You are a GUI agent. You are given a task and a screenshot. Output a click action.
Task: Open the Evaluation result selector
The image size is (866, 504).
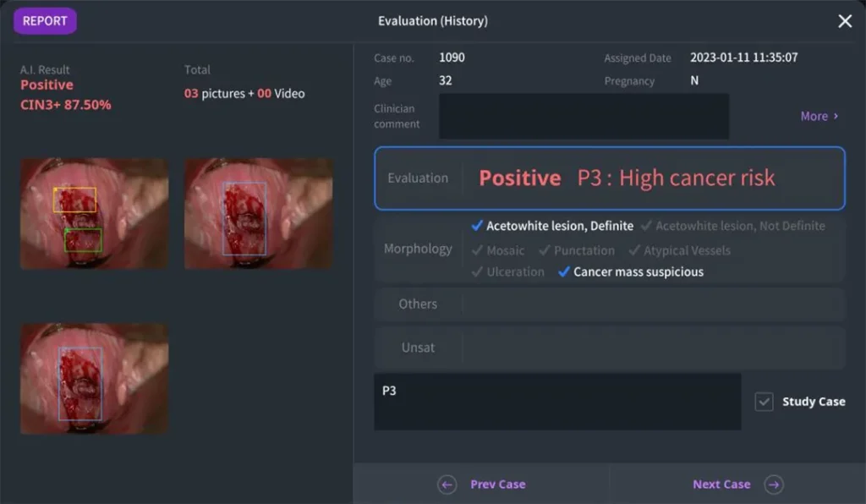point(609,178)
